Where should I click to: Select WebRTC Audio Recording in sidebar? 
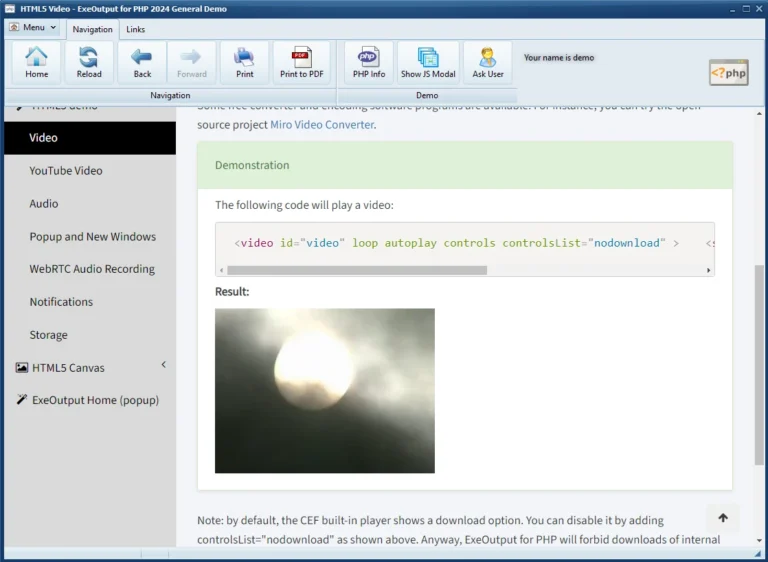92,269
